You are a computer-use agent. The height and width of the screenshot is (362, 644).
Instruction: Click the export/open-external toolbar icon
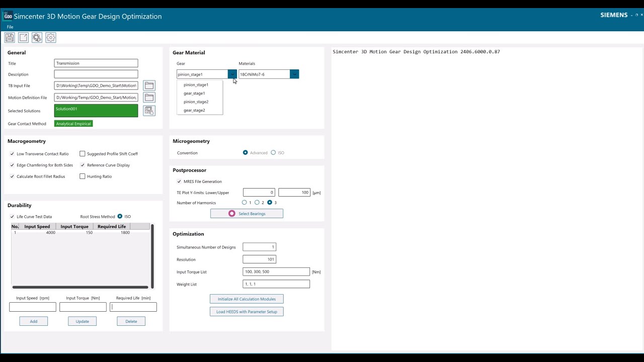point(23,38)
